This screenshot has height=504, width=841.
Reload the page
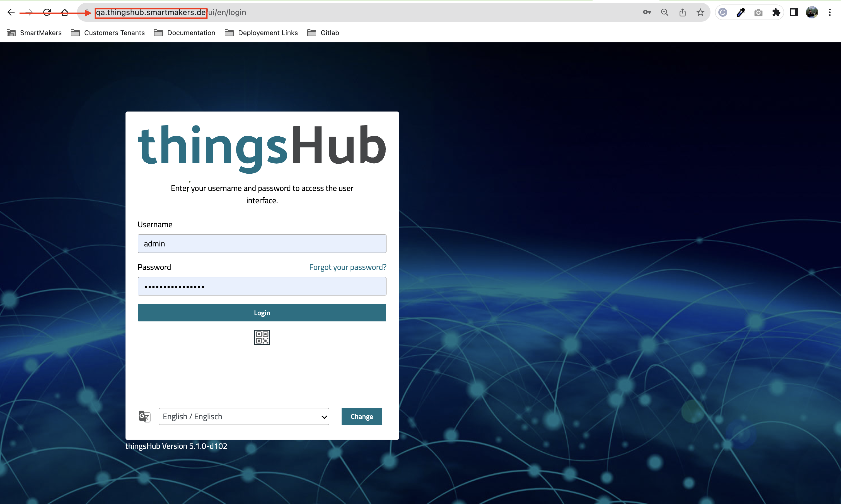(47, 13)
